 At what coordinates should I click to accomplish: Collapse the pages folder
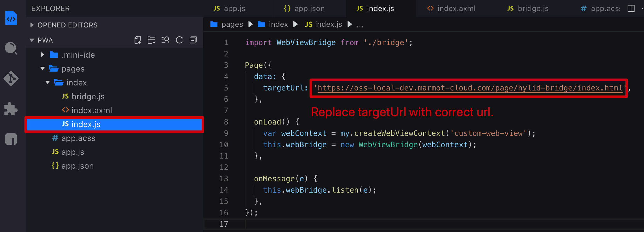pos(43,69)
